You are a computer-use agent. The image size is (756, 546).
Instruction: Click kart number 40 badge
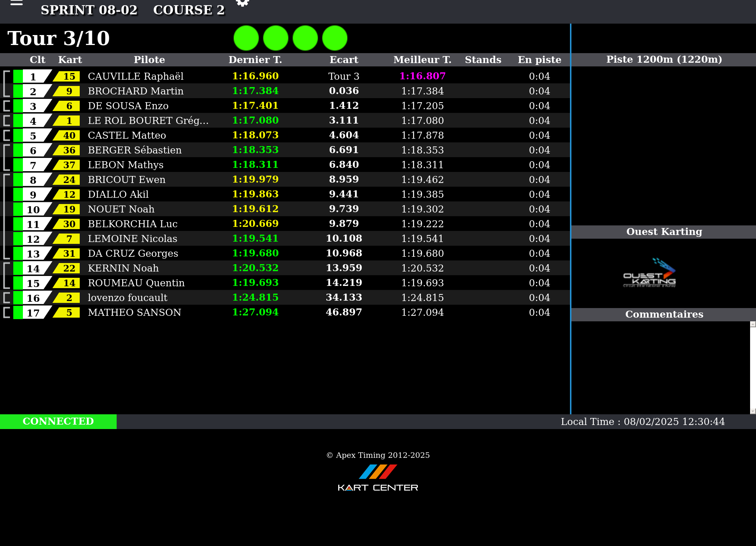(x=68, y=135)
